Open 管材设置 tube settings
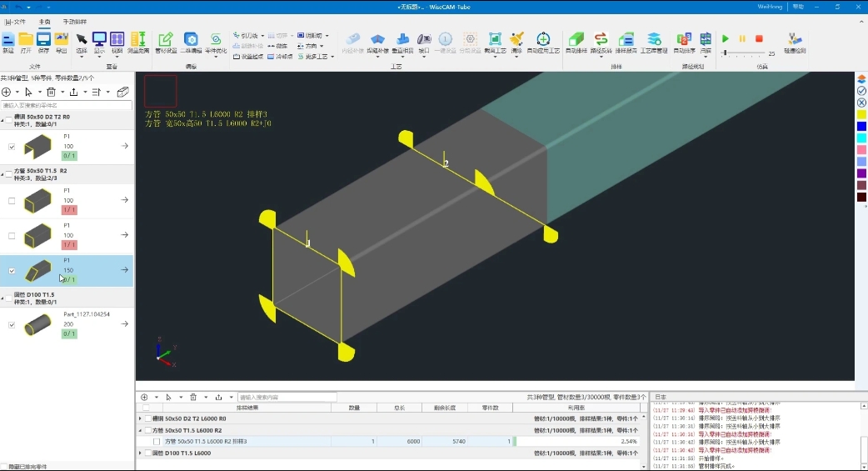 (166, 42)
